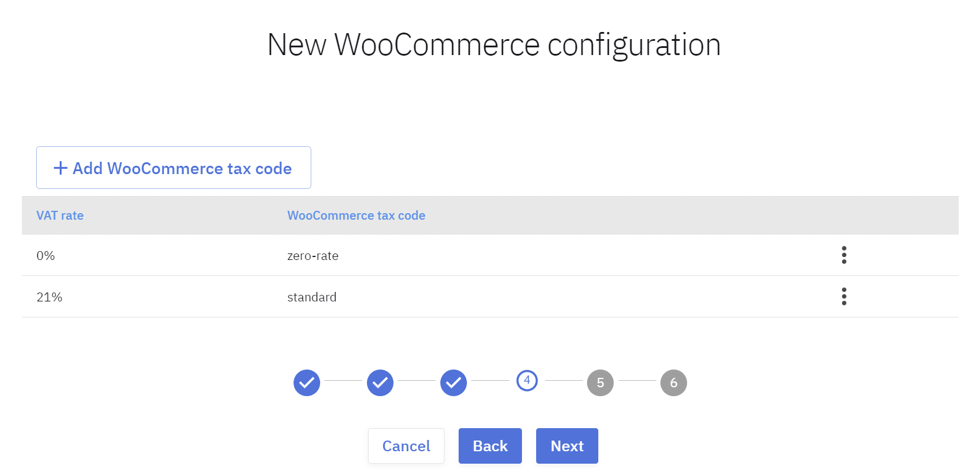Sort by the VAT rate column header

(60, 216)
